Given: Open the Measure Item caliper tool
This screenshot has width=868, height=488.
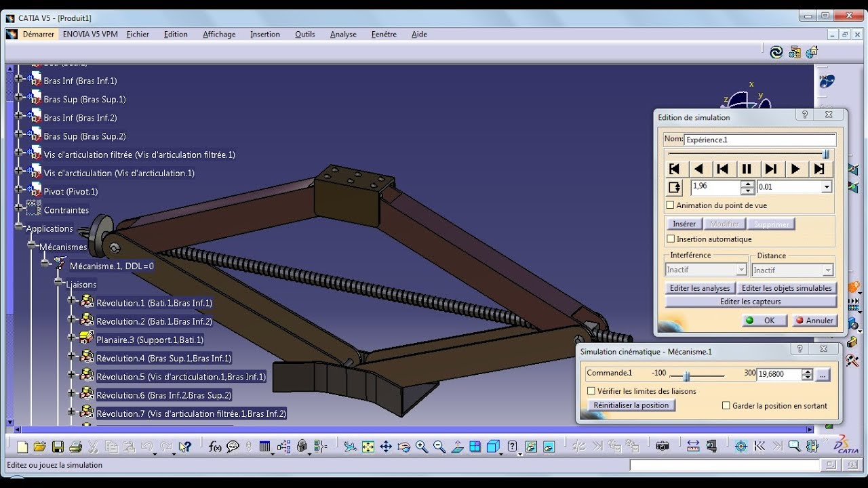Looking at the screenshot, I should click(x=711, y=447).
